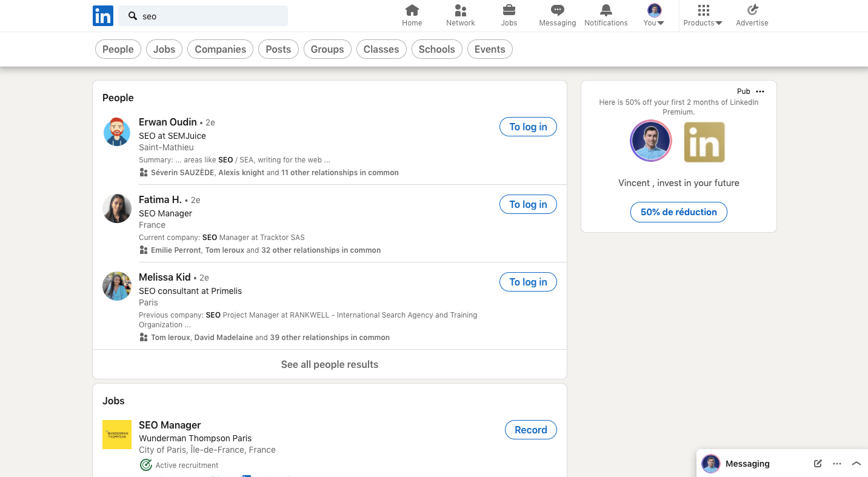Open Fatima H. profile name link
Screen dimensions: 868x477
coord(161,199)
